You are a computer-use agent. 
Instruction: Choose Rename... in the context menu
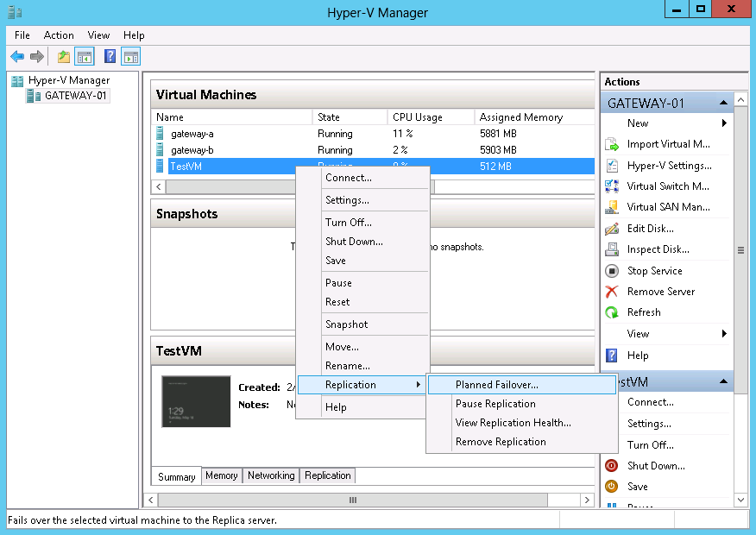tap(363, 366)
